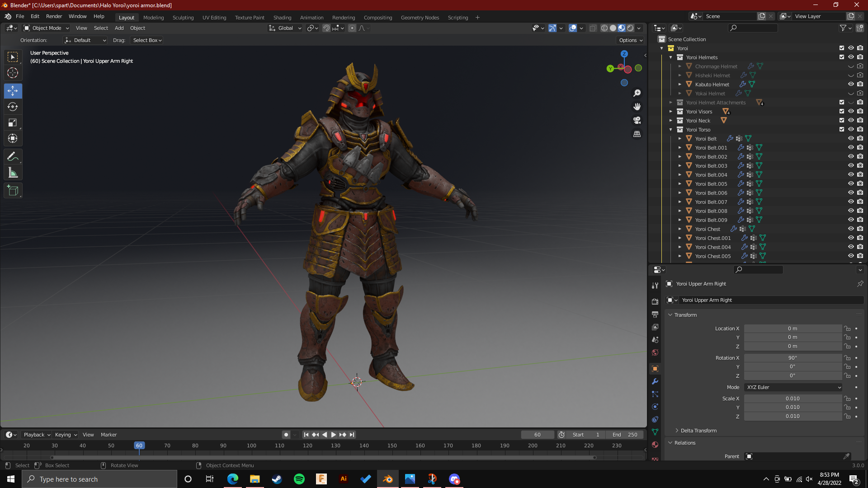The width and height of the screenshot is (868, 488).
Task: Activate the Move tool
Action: pyautogui.click(x=13, y=91)
